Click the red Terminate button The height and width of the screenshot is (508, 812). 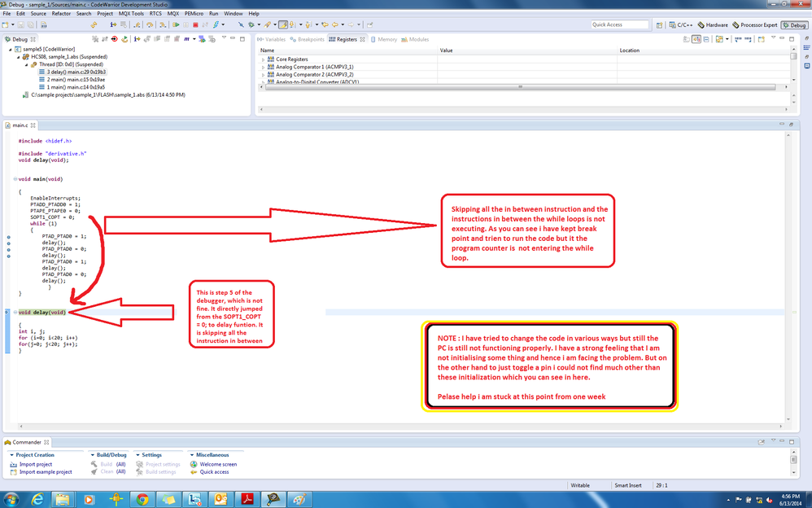pos(195,24)
